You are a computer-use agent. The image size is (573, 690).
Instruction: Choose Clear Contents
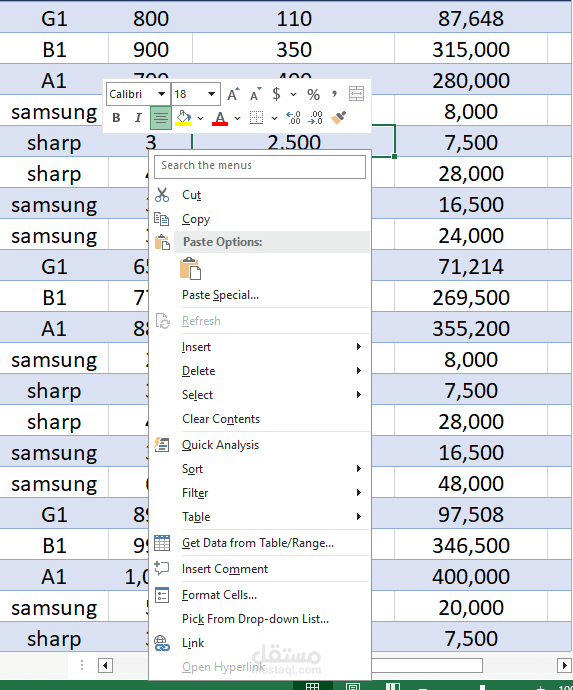(x=260, y=419)
